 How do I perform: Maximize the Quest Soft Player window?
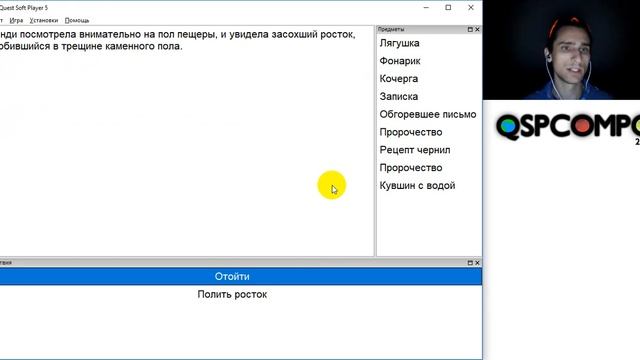point(448,7)
